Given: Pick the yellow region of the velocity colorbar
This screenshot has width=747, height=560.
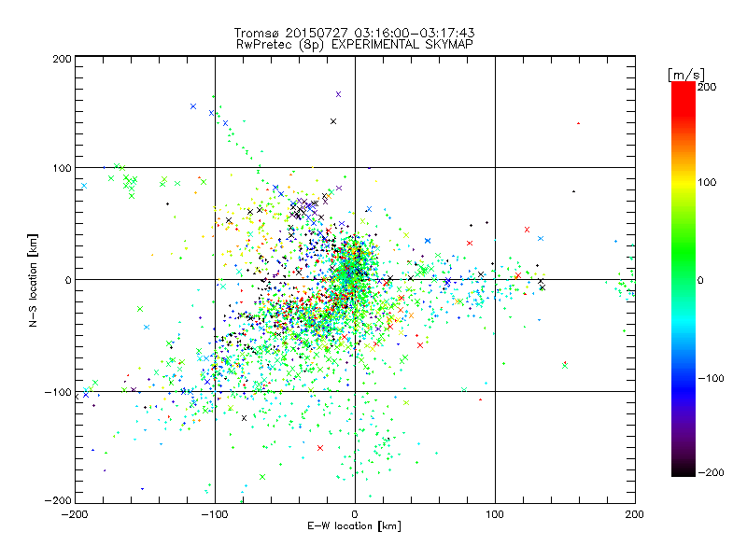Looking at the screenshot, I should (684, 183).
